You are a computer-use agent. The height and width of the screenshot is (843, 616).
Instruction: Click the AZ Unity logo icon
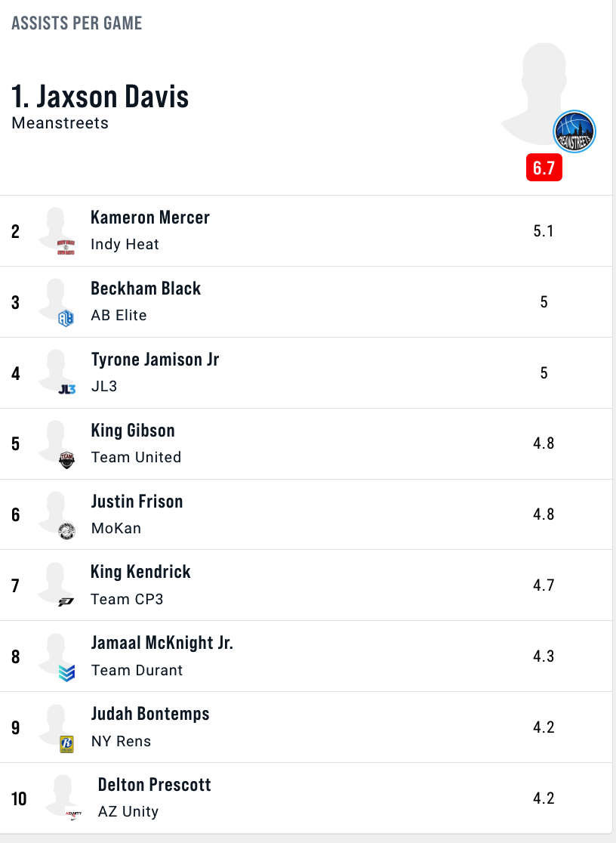73,814
